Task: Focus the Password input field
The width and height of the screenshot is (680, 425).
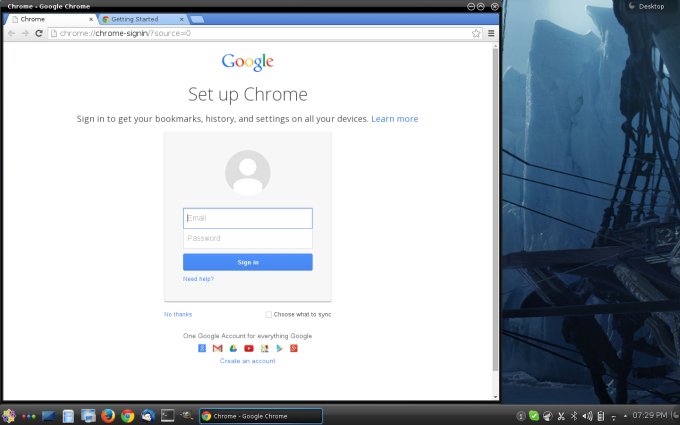Action: [x=248, y=238]
